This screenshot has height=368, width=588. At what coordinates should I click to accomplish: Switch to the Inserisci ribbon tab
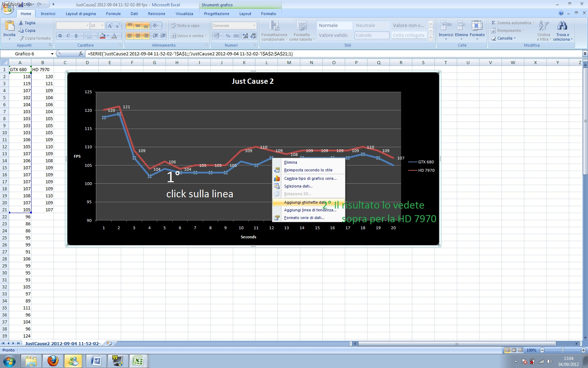point(48,14)
